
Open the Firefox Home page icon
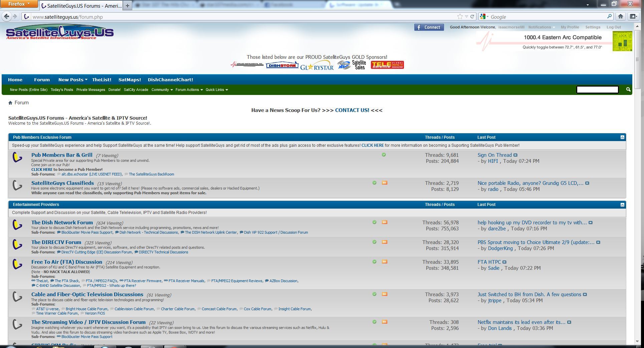tap(621, 16)
